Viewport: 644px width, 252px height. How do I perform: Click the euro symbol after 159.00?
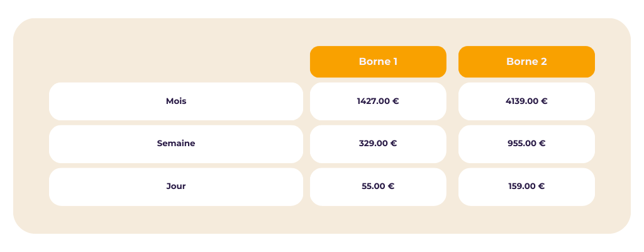(x=541, y=186)
